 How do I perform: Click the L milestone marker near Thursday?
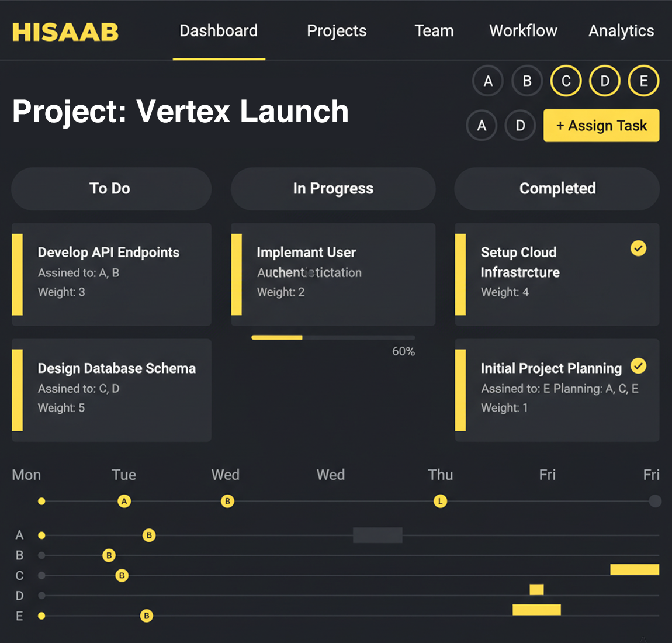coord(440,501)
